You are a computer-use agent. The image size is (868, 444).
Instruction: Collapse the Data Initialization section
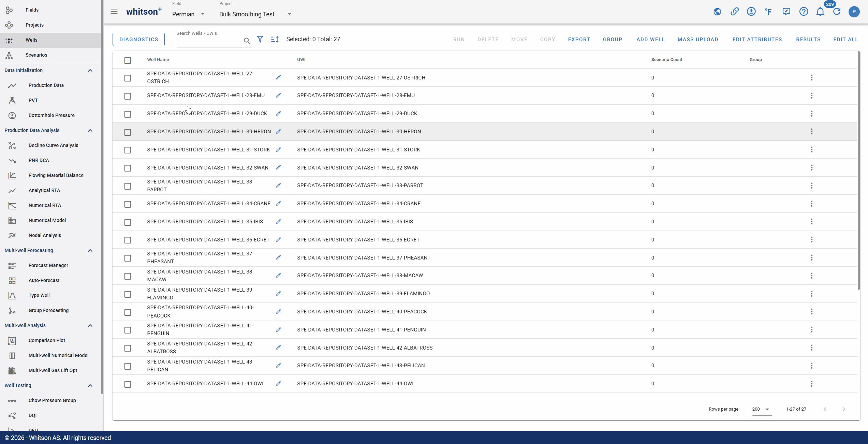click(90, 71)
